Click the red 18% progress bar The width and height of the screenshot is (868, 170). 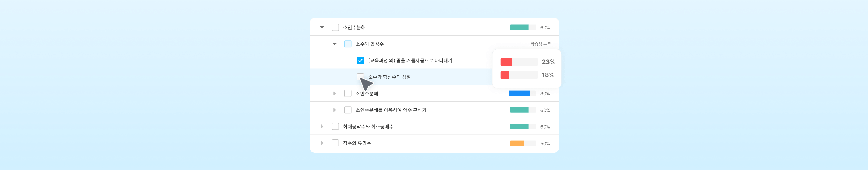pyautogui.click(x=519, y=75)
